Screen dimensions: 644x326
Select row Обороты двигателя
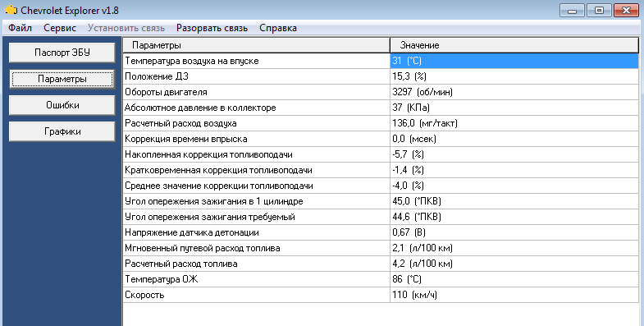tap(381, 92)
